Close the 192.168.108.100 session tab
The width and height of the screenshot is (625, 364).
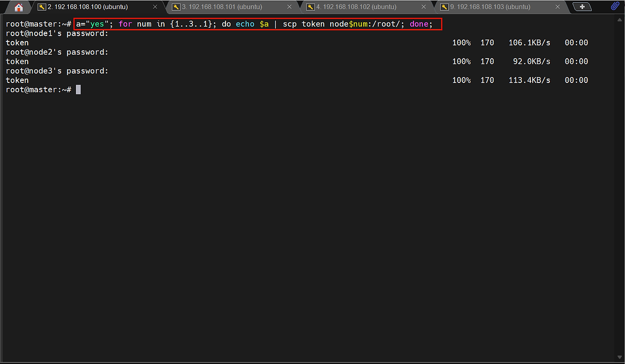[x=155, y=7]
